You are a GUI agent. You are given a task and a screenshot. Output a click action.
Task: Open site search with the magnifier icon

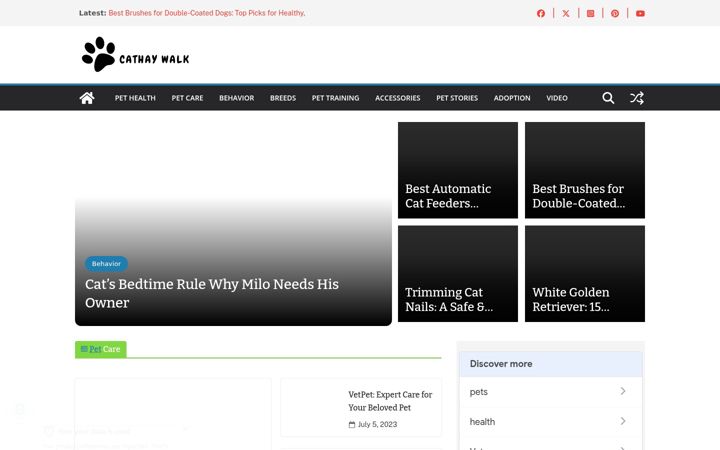click(x=608, y=98)
